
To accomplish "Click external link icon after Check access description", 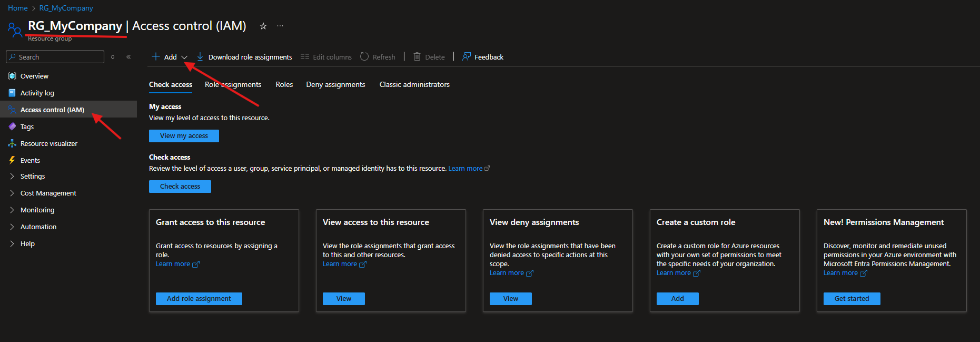I will [487, 169].
